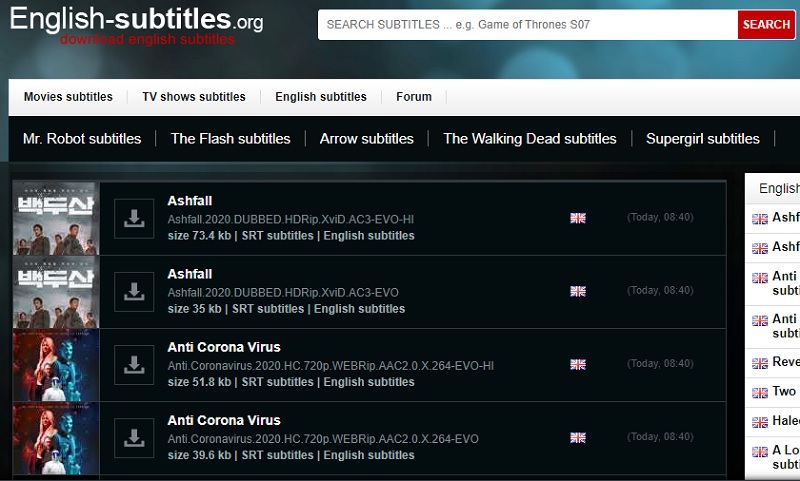Viewport: 800px width, 481px height.
Task: Click UK flag in Anti Corona Virus 39.6 kb row
Action: pyautogui.click(x=578, y=437)
